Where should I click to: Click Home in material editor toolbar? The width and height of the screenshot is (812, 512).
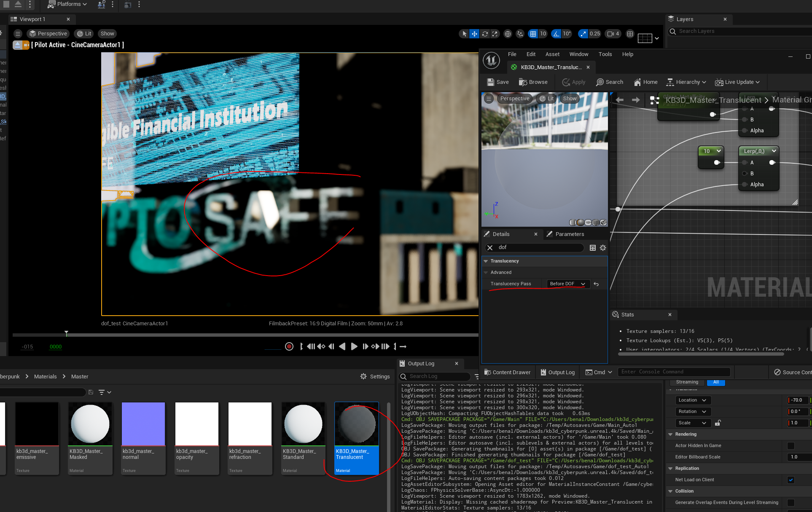(x=645, y=82)
